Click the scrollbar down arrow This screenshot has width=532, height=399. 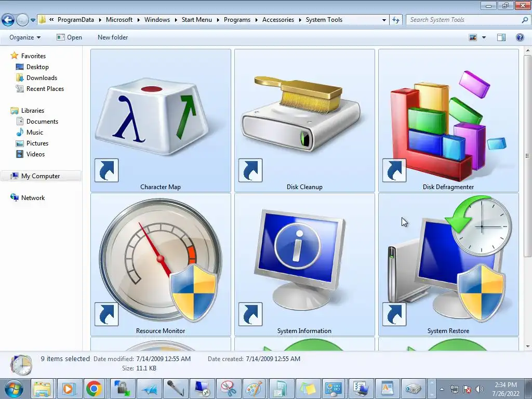[x=528, y=347]
